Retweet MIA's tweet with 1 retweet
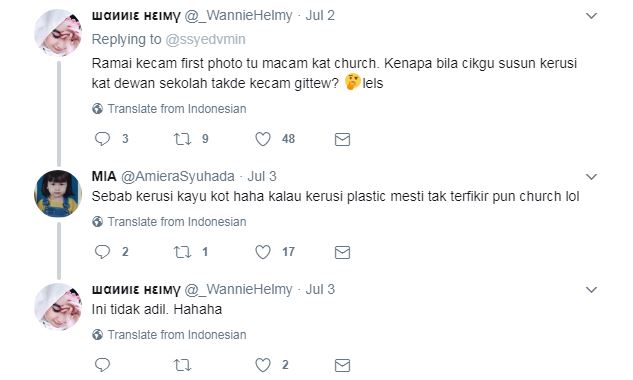633x380 pixels. [x=182, y=252]
